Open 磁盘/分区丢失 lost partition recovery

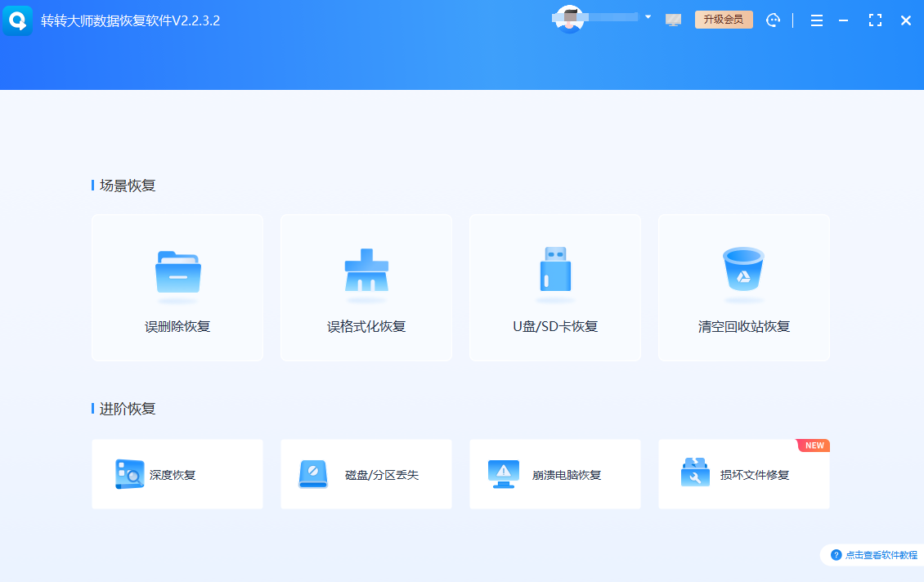(x=366, y=474)
